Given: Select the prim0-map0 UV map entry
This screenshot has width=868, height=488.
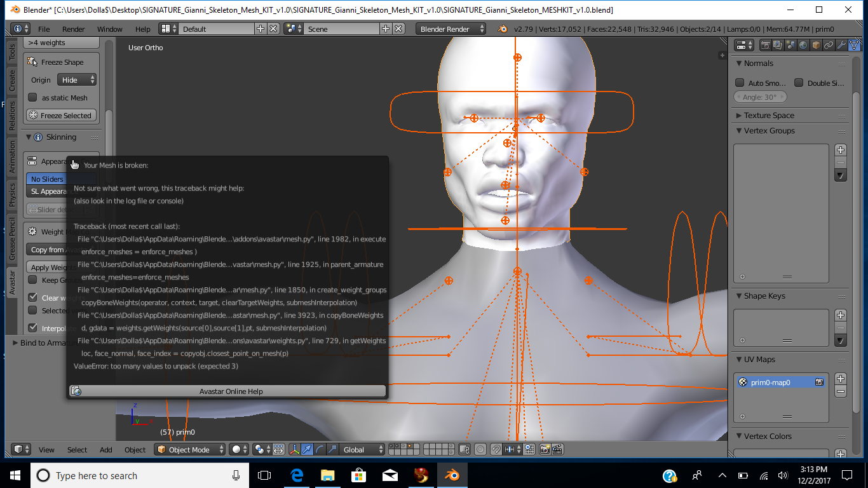Looking at the screenshot, I should 782,383.
